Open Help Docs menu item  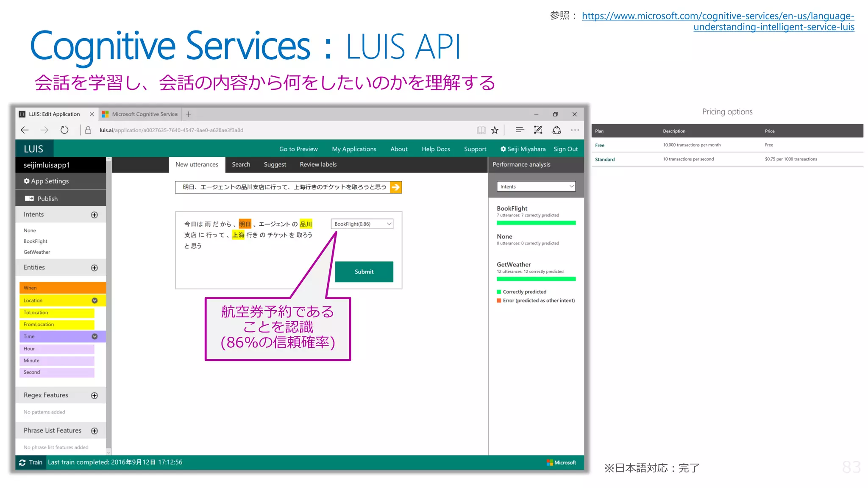click(436, 149)
